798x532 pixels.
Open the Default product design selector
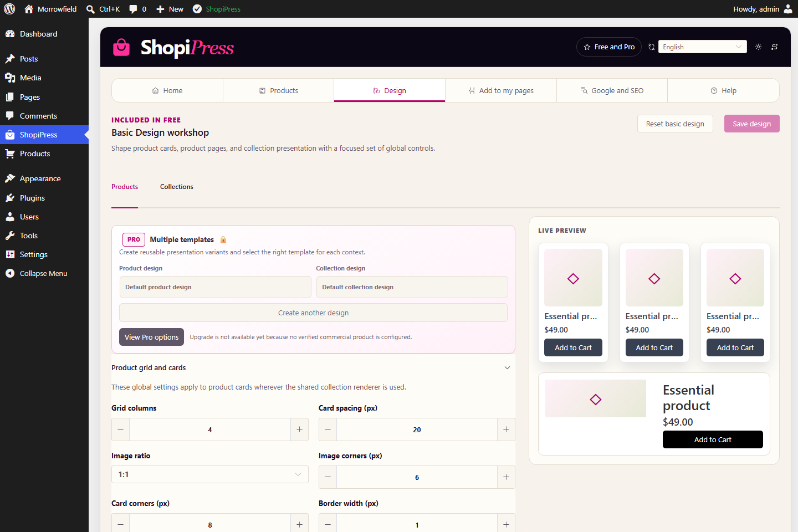(x=215, y=287)
